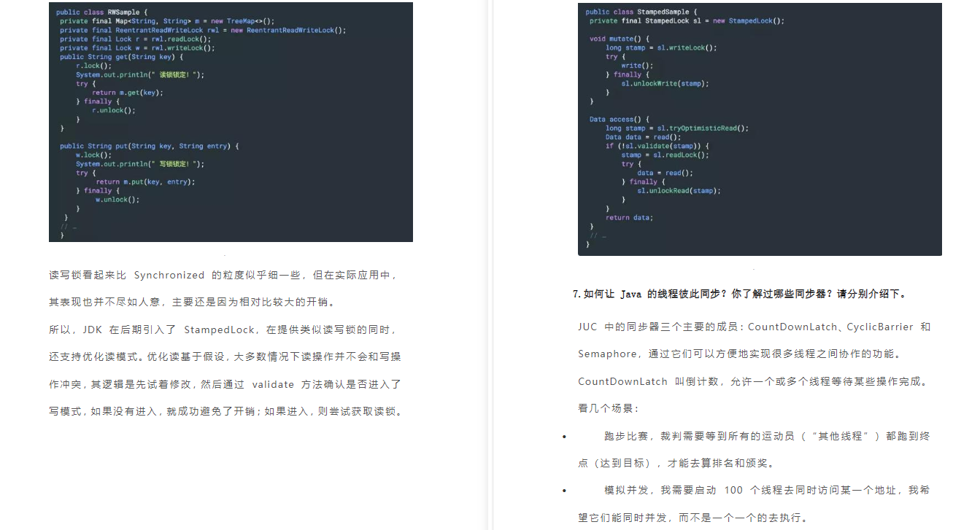Click the line 'private final Lock r = rwl.readLock();'
Screen dimensions: 980x530
pos(135,39)
